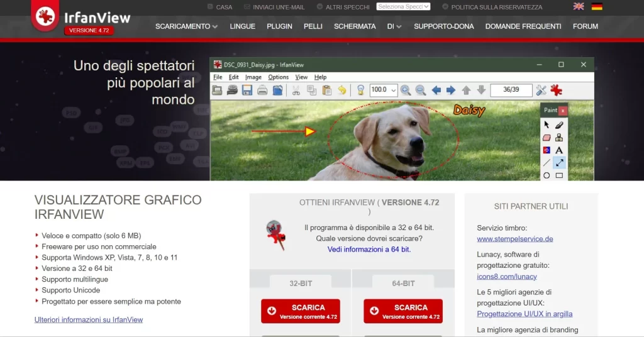This screenshot has height=337, width=644.
Task: Select the eraser tool in Paint panel
Action: click(x=547, y=138)
